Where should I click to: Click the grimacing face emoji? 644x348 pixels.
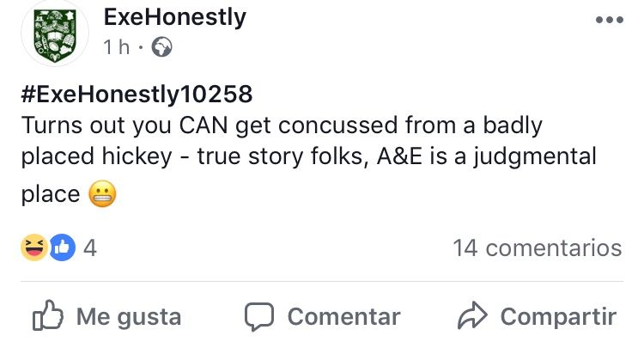(103, 193)
